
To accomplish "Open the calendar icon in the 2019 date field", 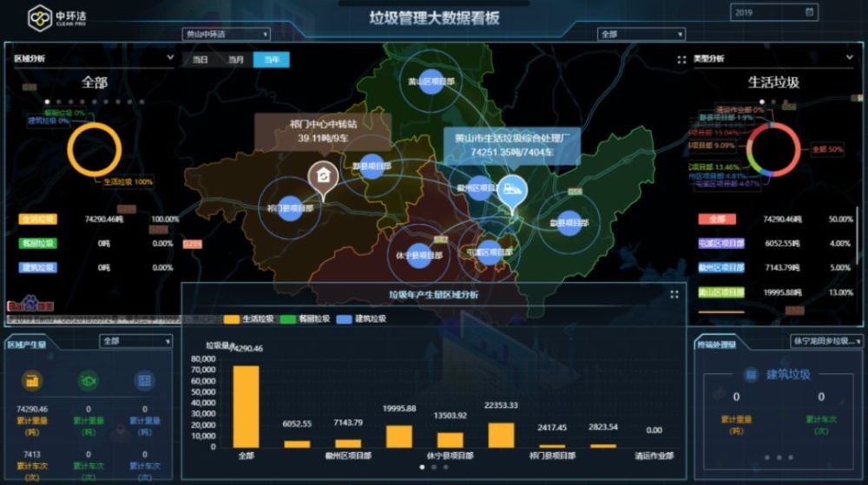I will 809,12.
